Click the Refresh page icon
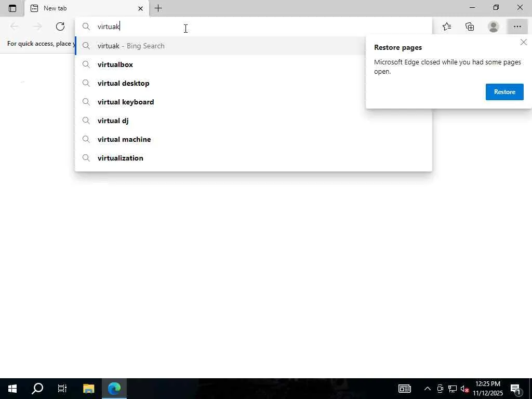 [x=60, y=26]
